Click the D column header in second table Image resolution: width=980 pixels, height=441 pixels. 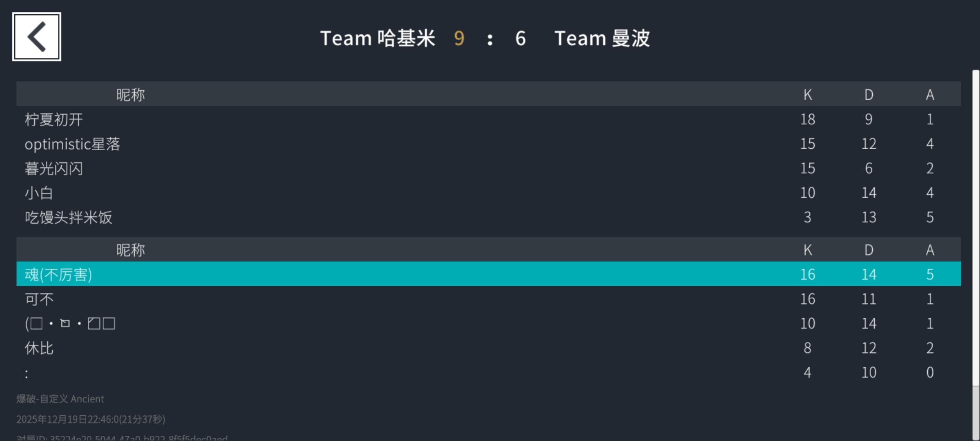[869, 250]
